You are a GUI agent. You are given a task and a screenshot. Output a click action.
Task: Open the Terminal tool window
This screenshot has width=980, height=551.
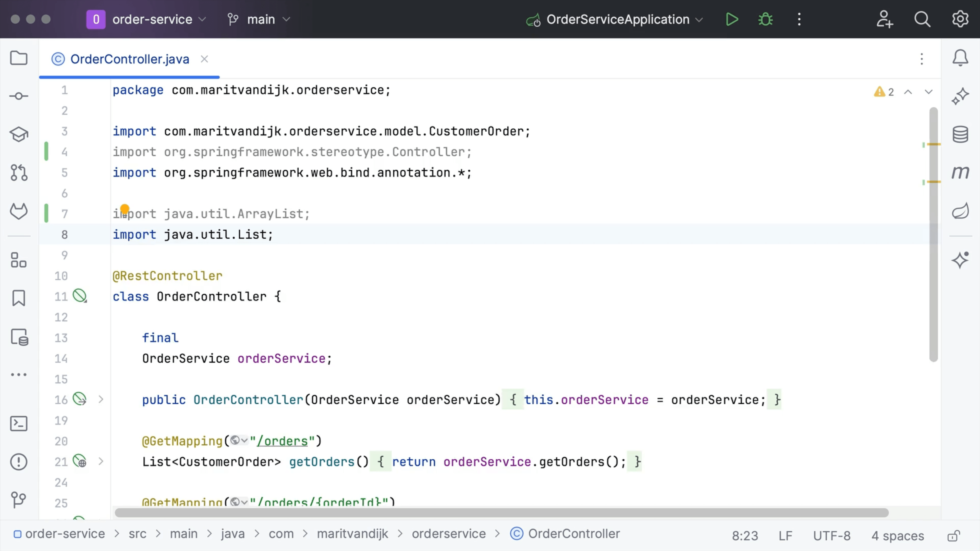[x=18, y=423]
